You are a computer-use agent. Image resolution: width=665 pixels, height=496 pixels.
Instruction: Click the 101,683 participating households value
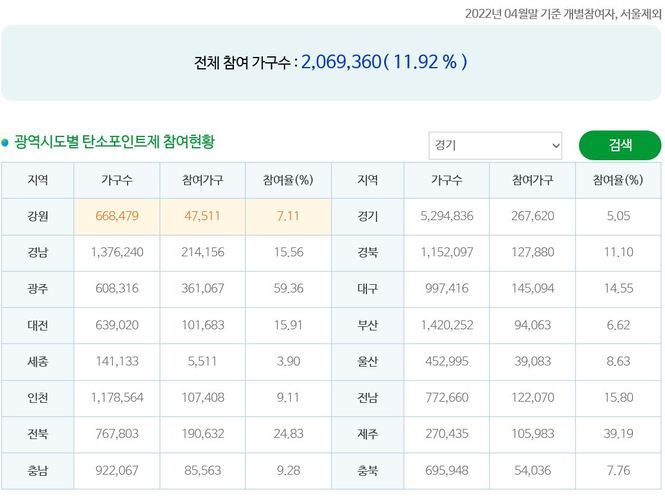pyautogui.click(x=202, y=325)
